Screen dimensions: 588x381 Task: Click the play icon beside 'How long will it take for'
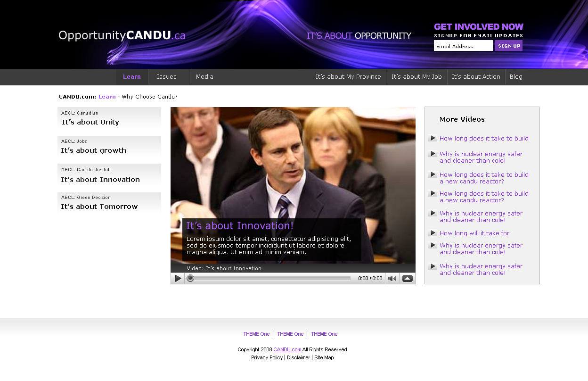[433, 233]
